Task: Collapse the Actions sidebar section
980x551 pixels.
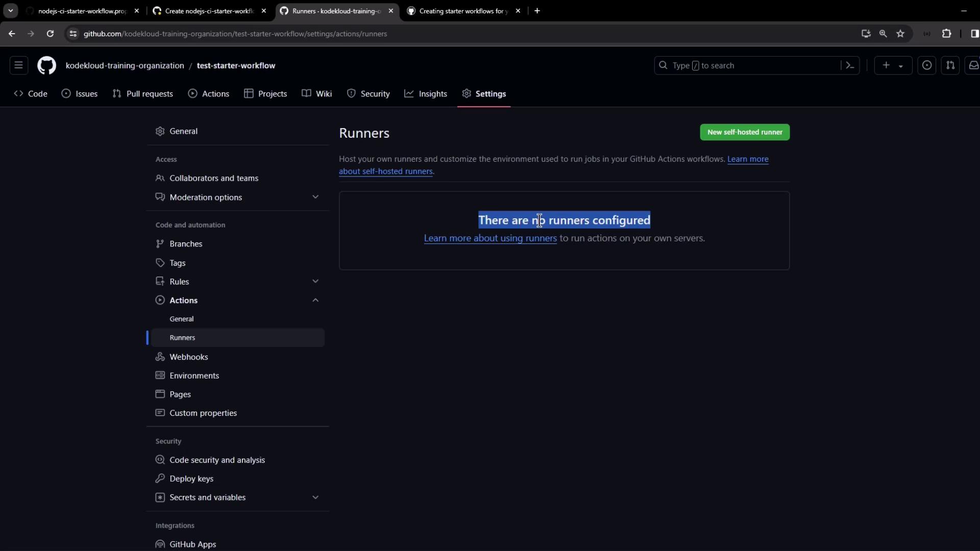Action: (x=315, y=300)
